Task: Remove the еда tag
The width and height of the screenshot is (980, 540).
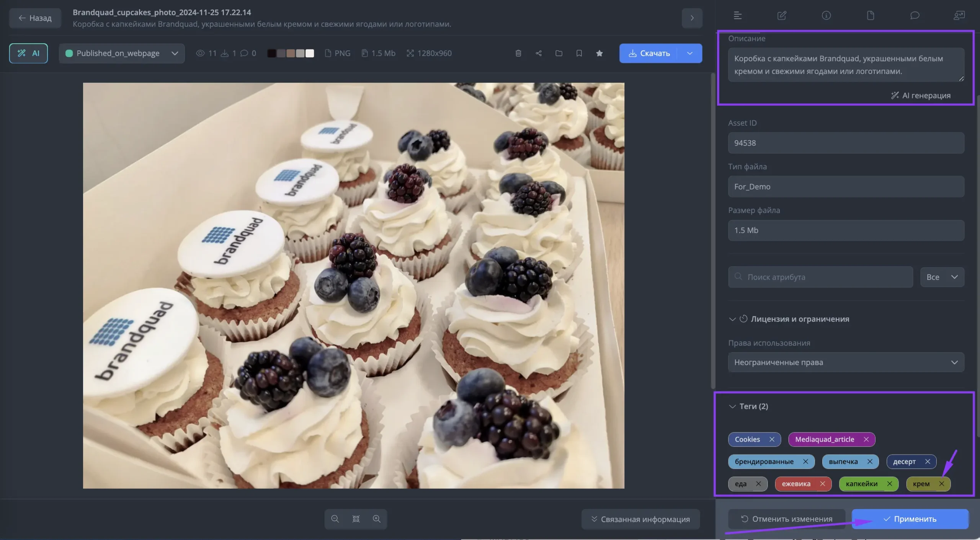Action: pos(758,484)
